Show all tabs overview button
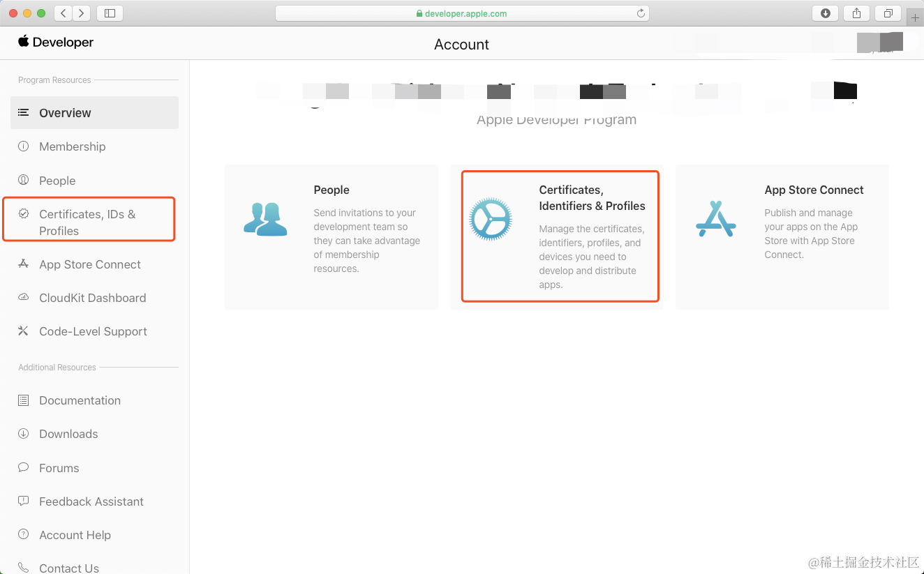Screen dimensions: 924x574 888,13
